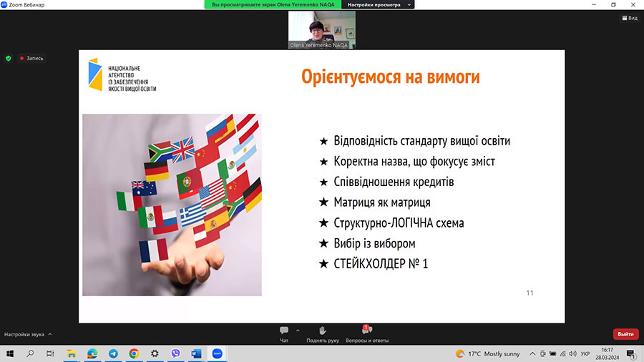Click the National Agency logo on slide
The image size is (644, 362).
pos(122,74)
